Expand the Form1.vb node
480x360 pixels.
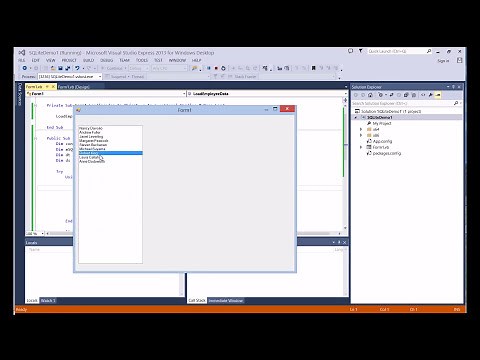tap(361, 147)
